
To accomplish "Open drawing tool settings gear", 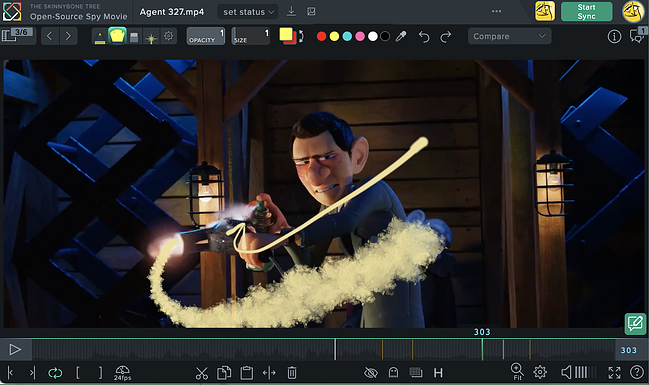I will point(168,36).
